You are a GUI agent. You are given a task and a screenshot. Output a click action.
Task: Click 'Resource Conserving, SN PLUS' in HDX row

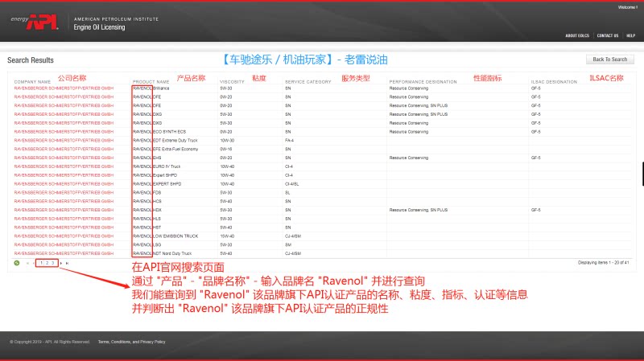coord(418,210)
